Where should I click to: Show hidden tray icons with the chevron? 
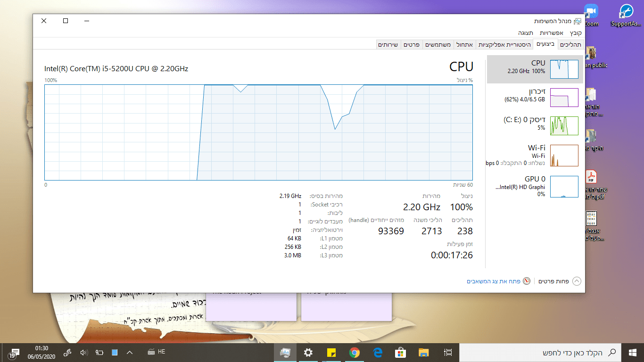point(130,352)
